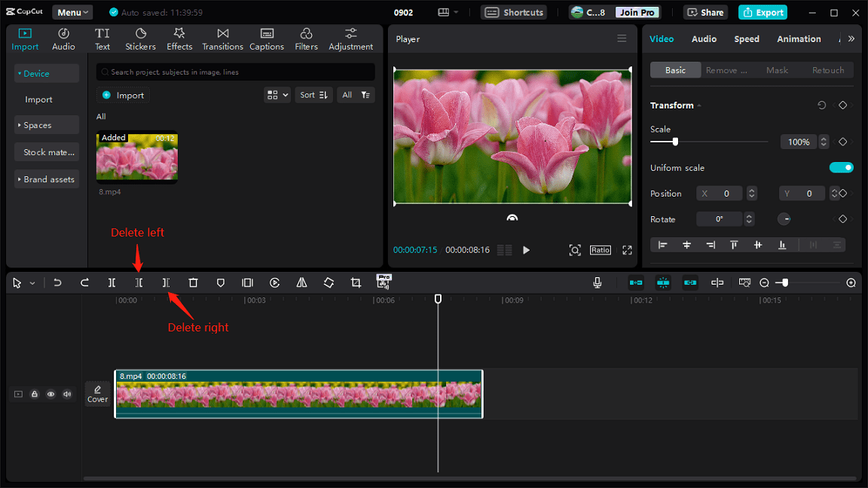Select the Split tool in timeline toolbar
Screen dimensions: 868x488
coord(112,282)
